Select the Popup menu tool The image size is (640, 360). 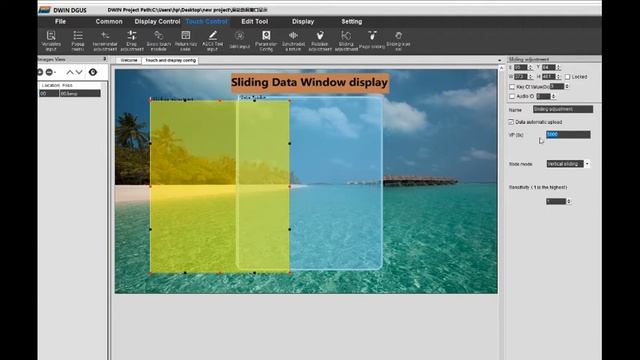[78, 40]
